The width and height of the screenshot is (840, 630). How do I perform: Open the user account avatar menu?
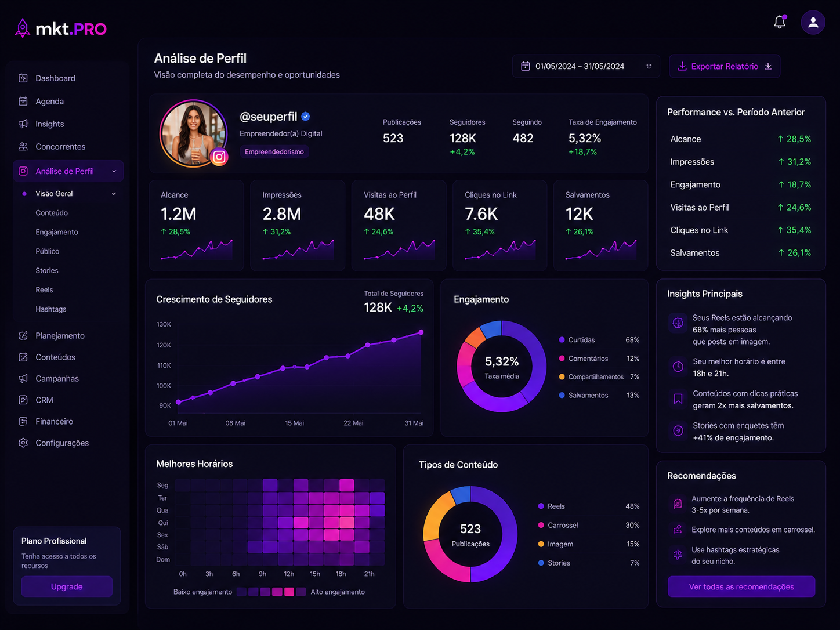(813, 23)
